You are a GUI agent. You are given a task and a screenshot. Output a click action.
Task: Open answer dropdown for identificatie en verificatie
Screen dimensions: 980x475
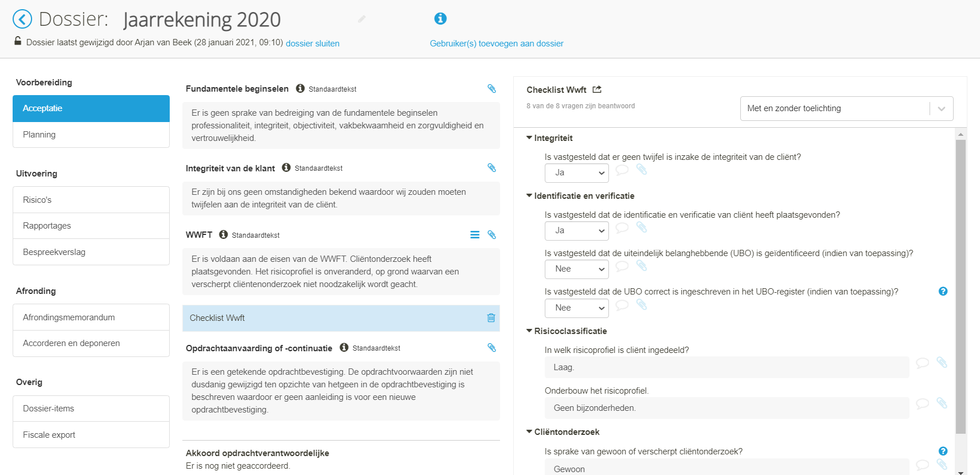(x=576, y=230)
